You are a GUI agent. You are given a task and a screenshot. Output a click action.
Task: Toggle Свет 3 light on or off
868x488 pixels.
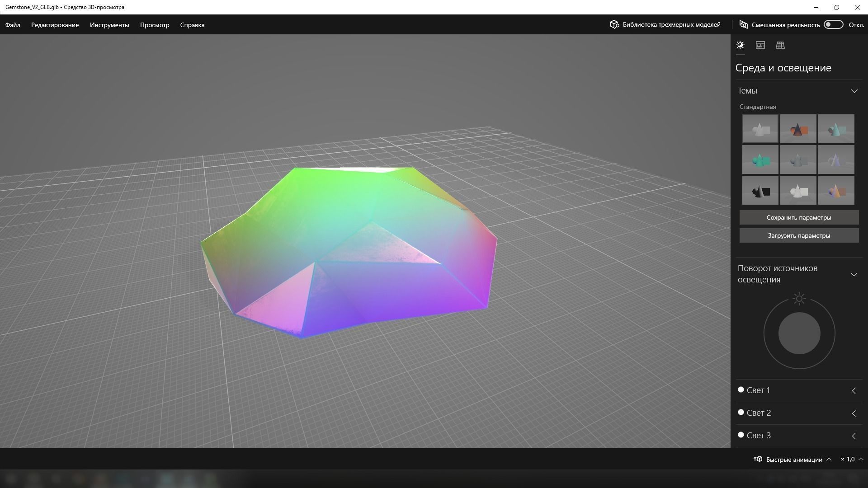[x=741, y=435]
